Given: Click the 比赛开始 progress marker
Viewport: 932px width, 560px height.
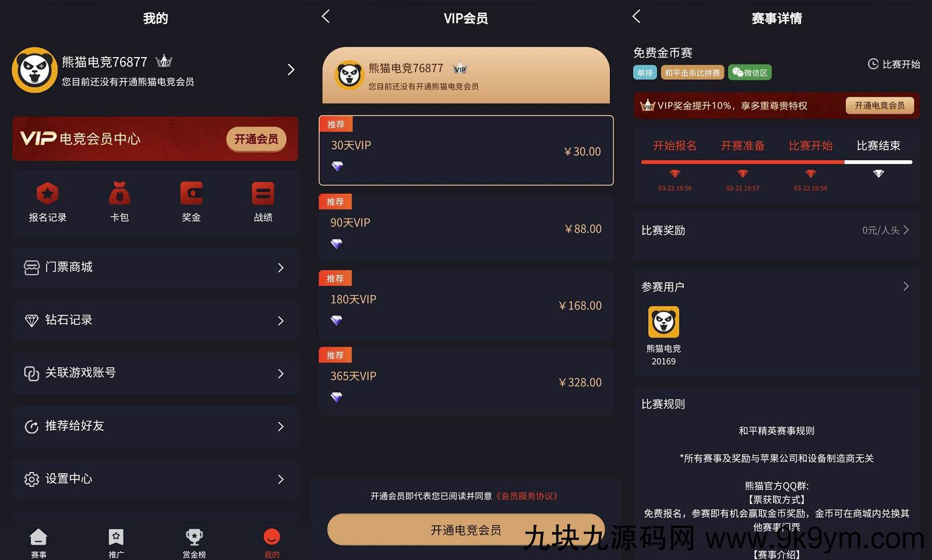Looking at the screenshot, I should click(810, 173).
